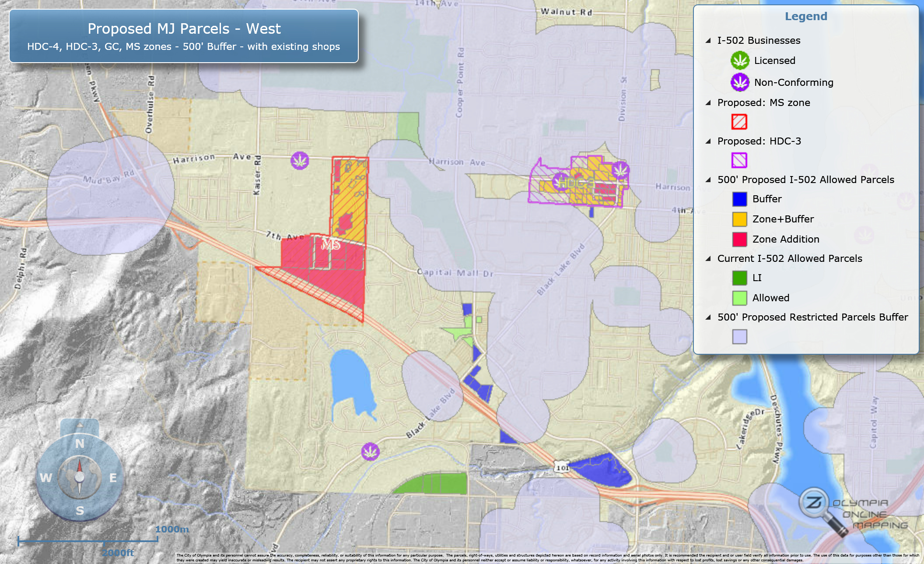Collapse 500' Proposed Restricted Parcels Buffer group

(708, 317)
